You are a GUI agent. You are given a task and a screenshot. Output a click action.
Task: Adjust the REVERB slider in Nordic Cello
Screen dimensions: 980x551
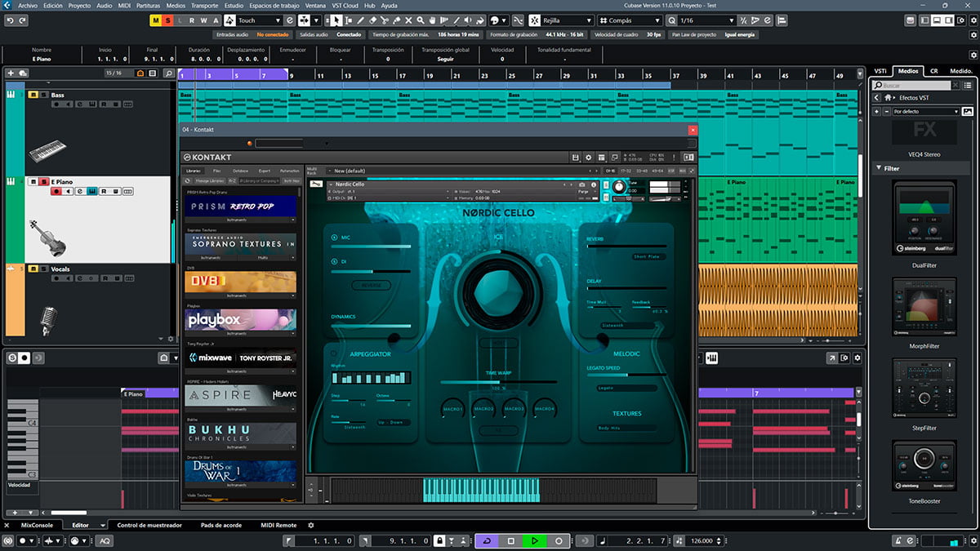[626, 246]
